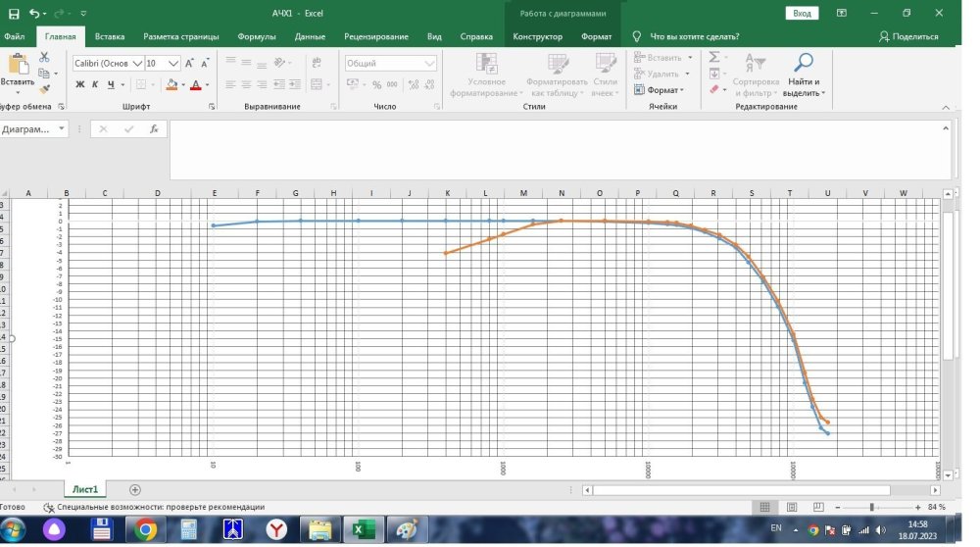The height and width of the screenshot is (547, 980).
Task: Click the Cut scissors icon
Action: (43, 58)
